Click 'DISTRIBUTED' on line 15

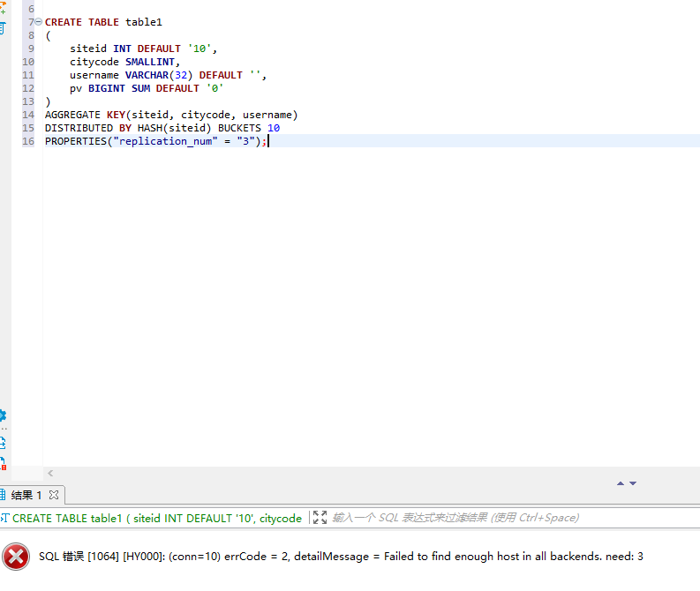pyautogui.click(x=79, y=128)
